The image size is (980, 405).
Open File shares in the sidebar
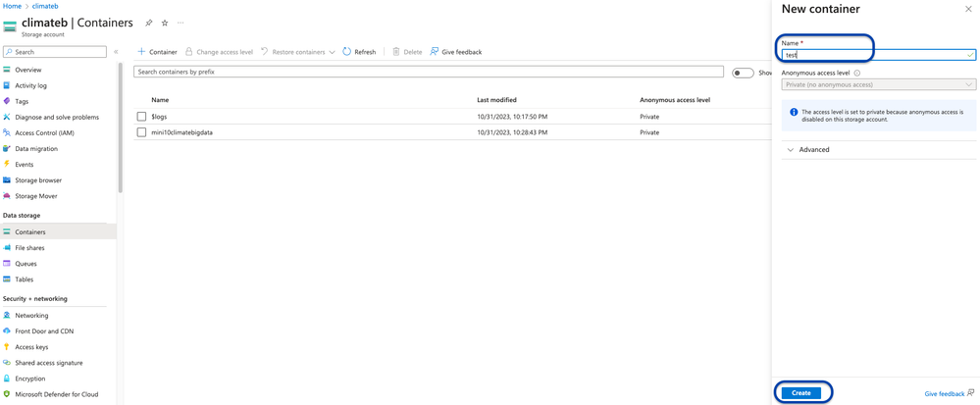29,247
